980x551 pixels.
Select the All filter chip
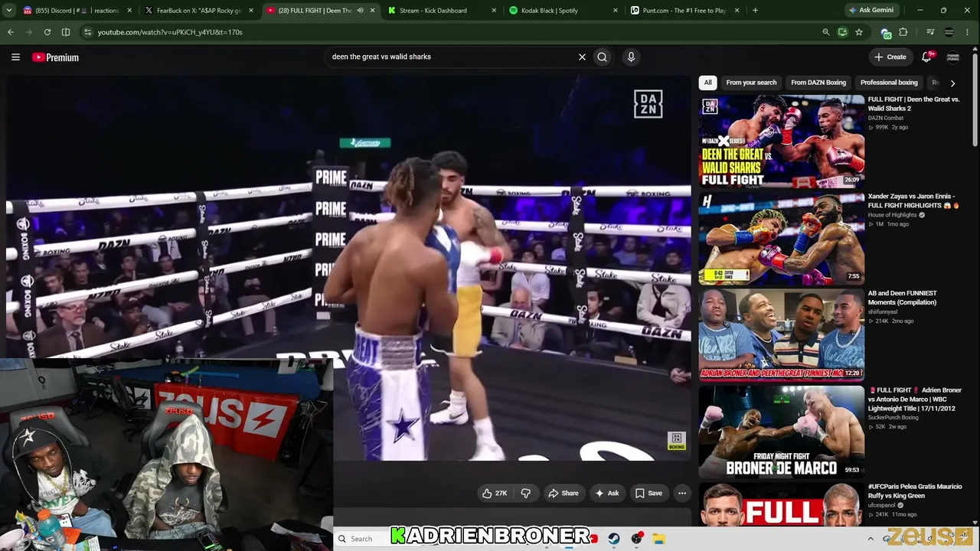coord(708,83)
